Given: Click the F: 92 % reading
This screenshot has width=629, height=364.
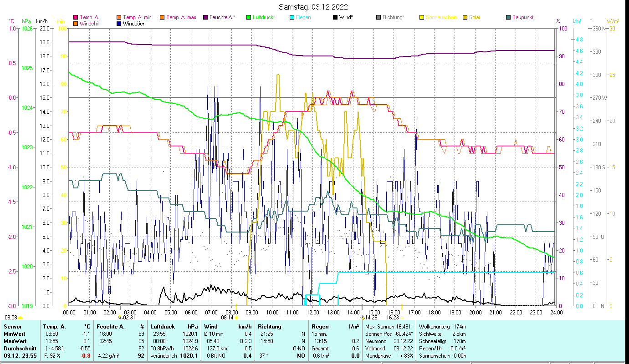Looking at the screenshot, I should click(51, 356).
